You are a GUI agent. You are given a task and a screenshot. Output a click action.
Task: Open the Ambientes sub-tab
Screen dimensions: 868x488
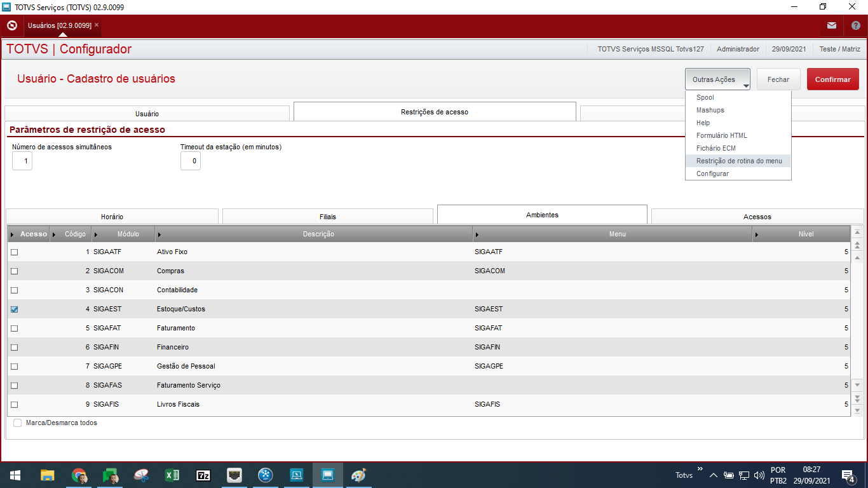[x=542, y=215]
